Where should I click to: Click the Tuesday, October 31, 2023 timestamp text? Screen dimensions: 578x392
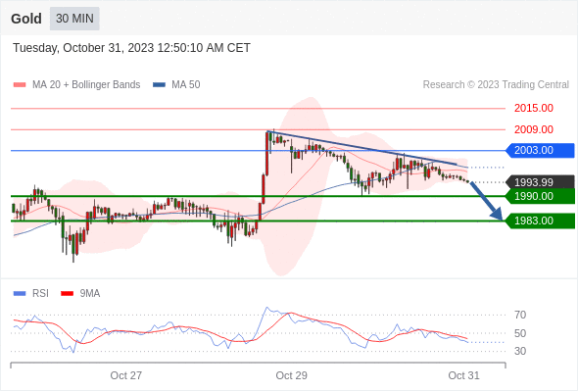(x=131, y=48)
